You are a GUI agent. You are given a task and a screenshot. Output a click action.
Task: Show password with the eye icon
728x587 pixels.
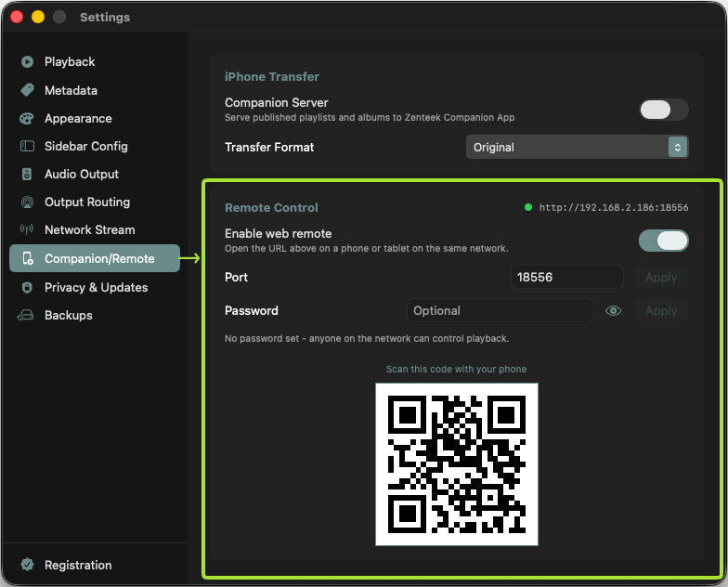click(x=613, y=310)
